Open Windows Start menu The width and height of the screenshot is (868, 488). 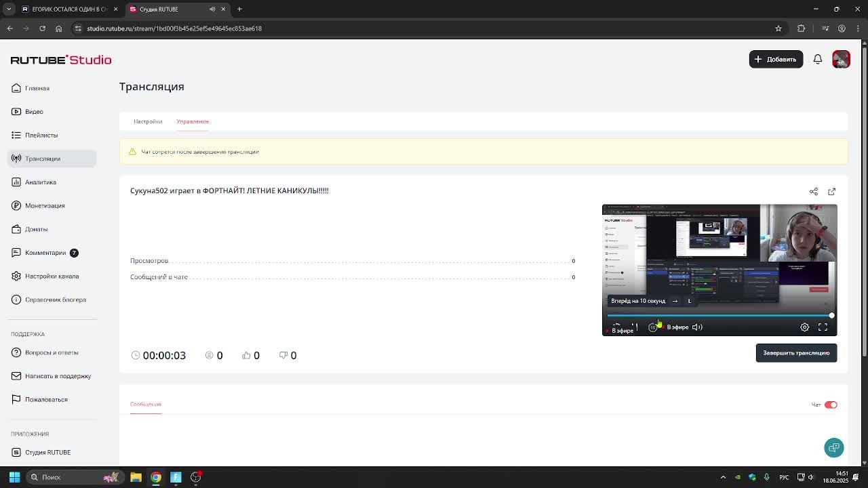(14, 477)
